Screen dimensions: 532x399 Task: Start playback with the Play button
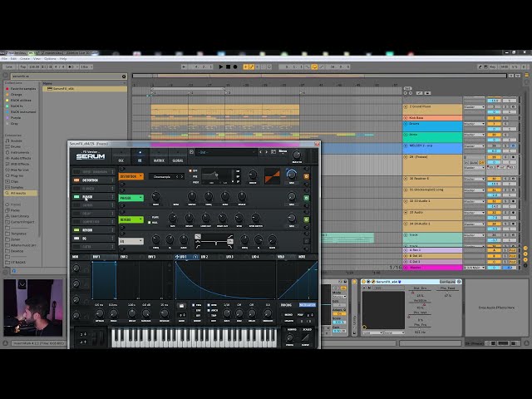coord(221,66)
